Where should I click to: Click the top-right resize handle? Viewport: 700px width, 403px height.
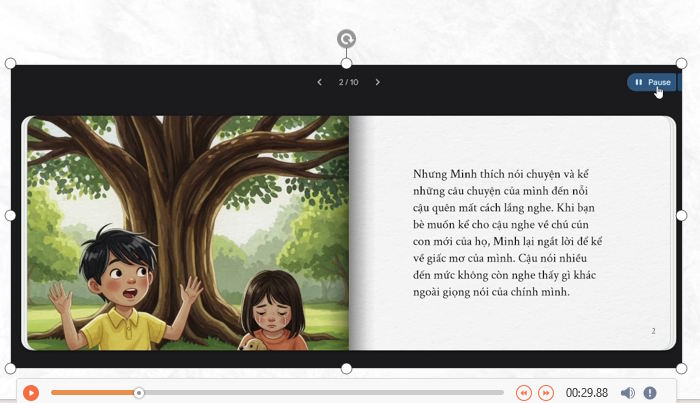[x=681, y=63]
